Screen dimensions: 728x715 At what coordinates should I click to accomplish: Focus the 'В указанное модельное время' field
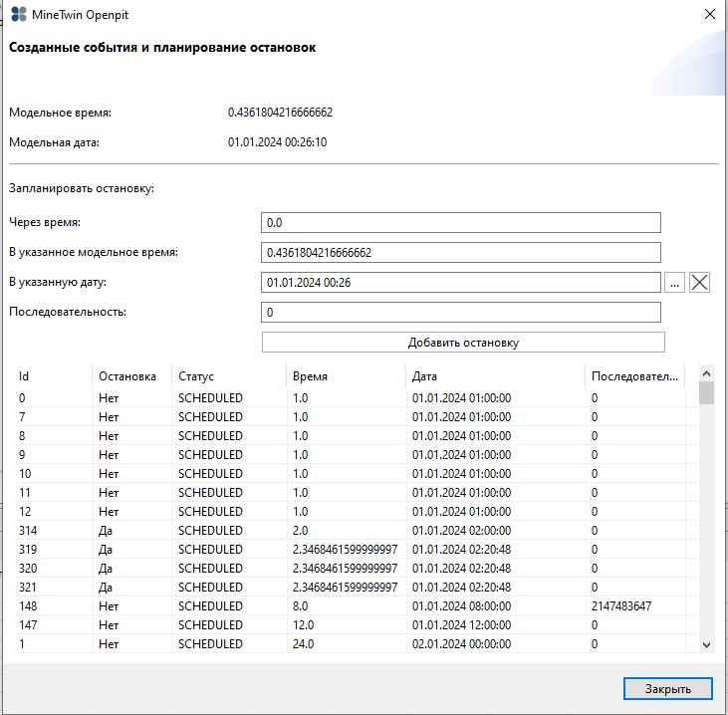pos(460,253)
